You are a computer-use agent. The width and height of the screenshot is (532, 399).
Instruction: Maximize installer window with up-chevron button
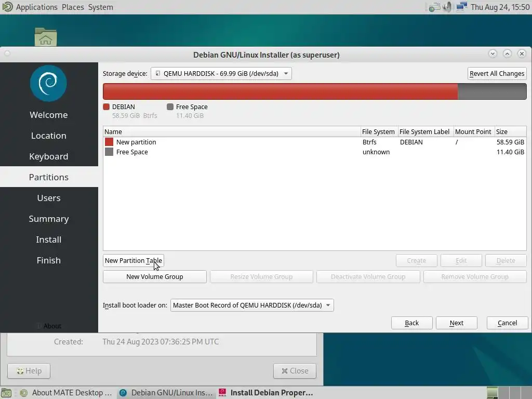pyautogui.click(x=507, y=54)
